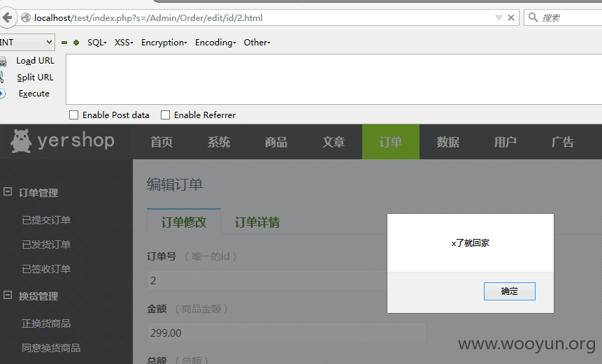The height and width of the screenshot is (364, 602).
Task: Click the 订单号 field showing 2
Action: click(286, 280)
